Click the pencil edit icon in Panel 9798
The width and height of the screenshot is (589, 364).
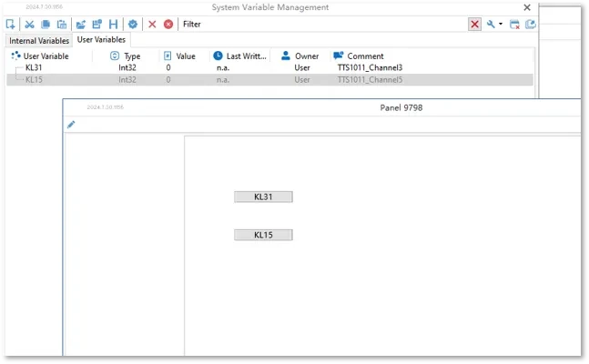[x=71, y=125]
